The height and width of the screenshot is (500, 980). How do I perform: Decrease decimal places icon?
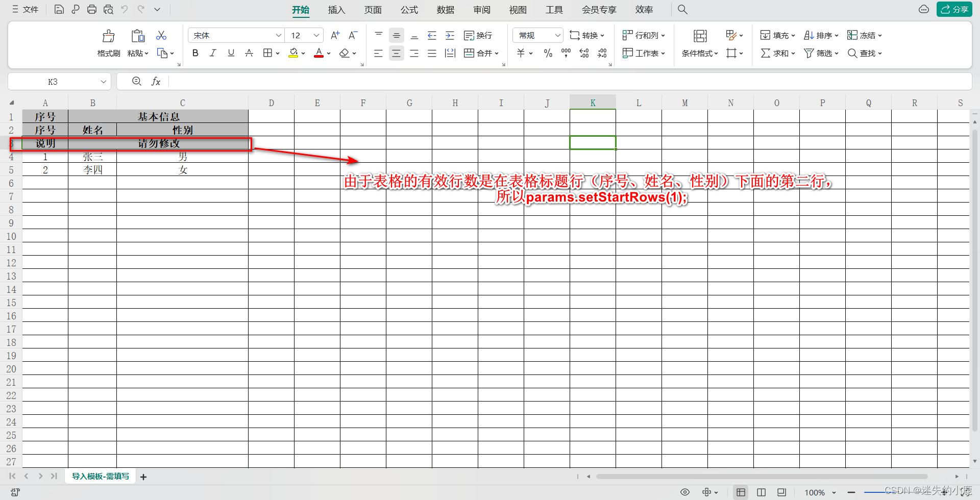tap(602, 53)
